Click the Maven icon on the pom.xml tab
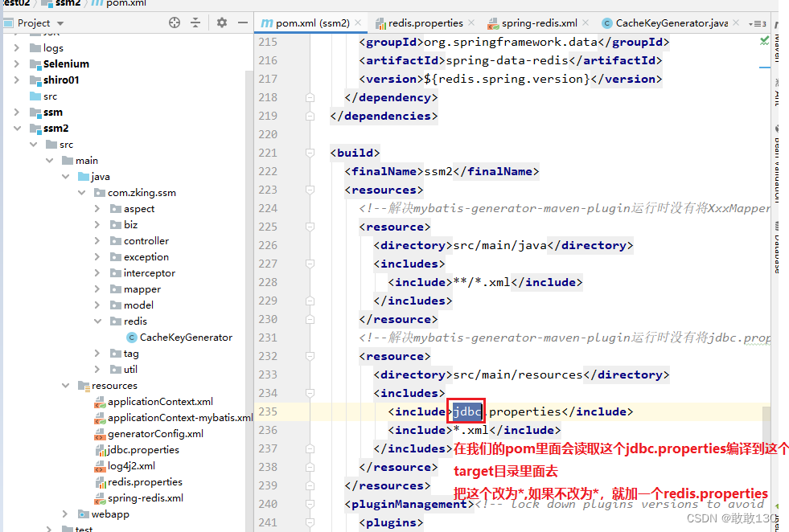The image size is (789, 532). coord(266,23)
